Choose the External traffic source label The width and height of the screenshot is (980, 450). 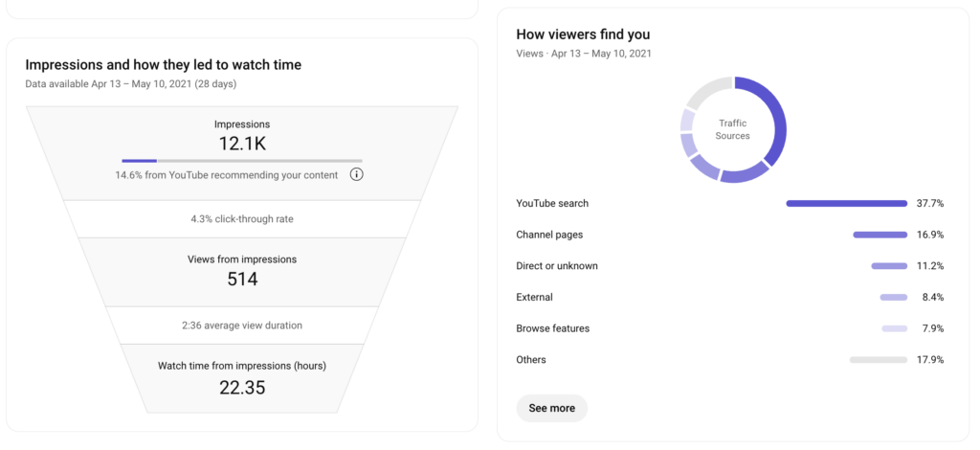[x=534, y=298]
